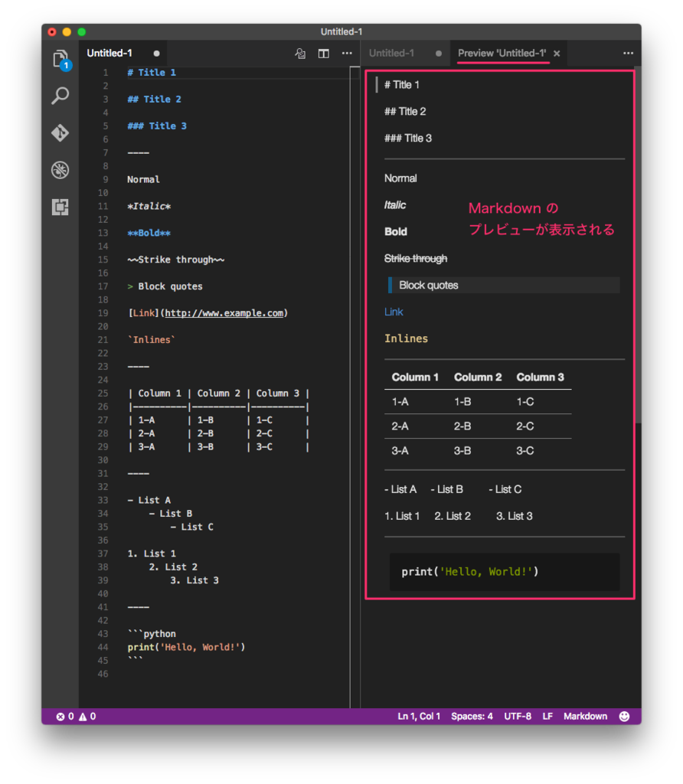The height and width of the screenshot is (784, 683).
Task: Select the Untitled-1 tab in right editor group
Action: pos(391,53)
